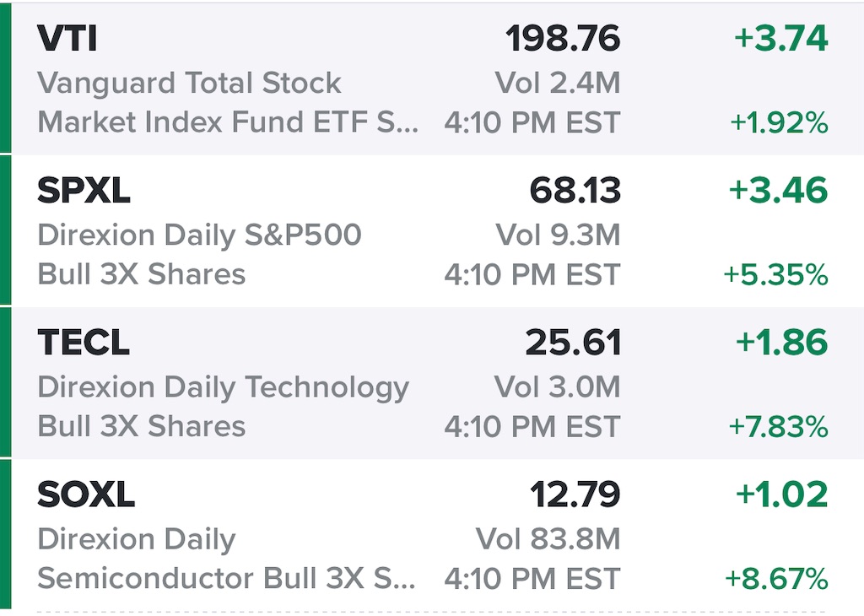Screen dimensions: 864x616
Task: Click VTI last price 198.76
Action: click(563, 39)
